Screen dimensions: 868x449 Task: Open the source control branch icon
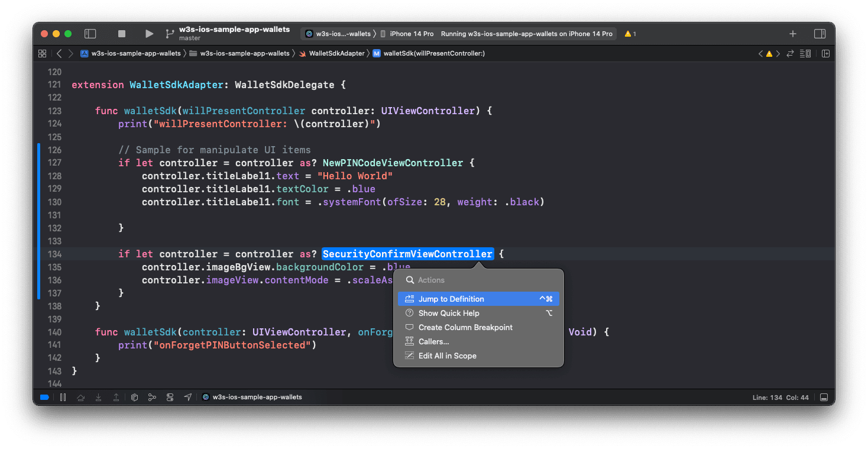[x=170, y=34]
